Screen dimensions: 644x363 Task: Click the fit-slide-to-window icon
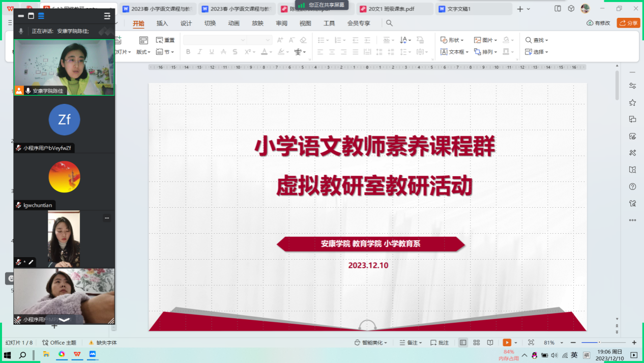(531, 343)
